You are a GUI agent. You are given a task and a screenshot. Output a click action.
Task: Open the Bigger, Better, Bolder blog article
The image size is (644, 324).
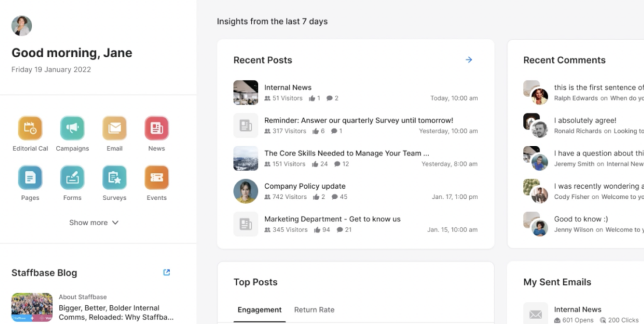coord(116,313)
